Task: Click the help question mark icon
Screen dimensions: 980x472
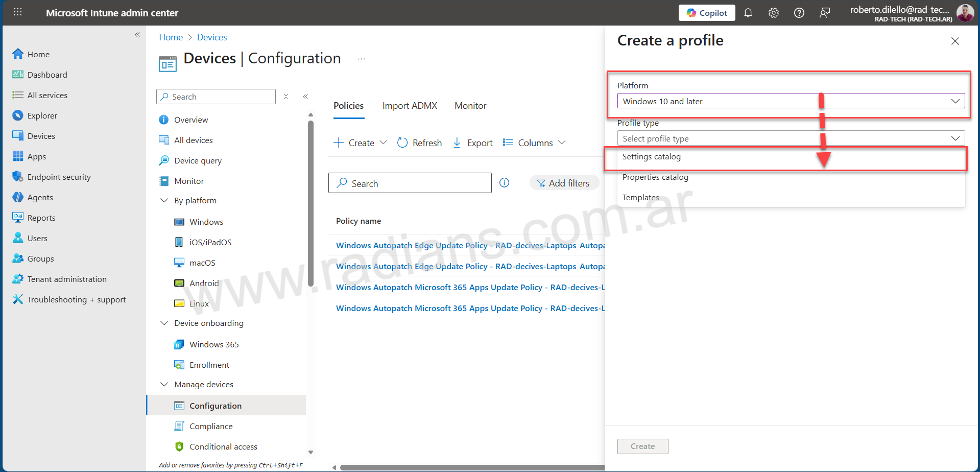Action: 799,13
